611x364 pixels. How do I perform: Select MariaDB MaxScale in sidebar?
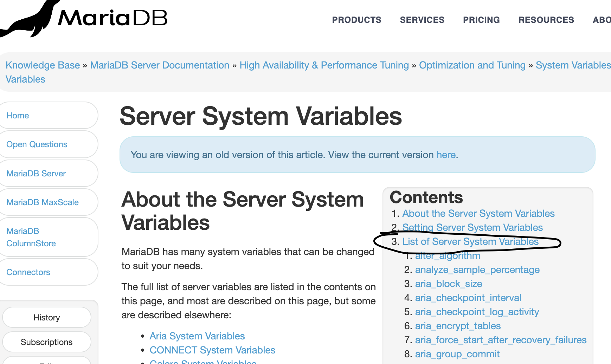tap(42, 202)
